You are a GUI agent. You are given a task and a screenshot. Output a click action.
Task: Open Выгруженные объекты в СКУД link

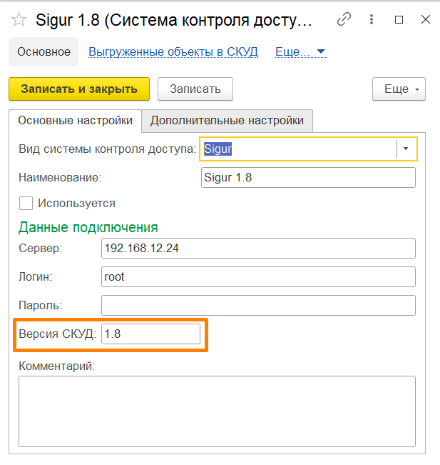173,52
